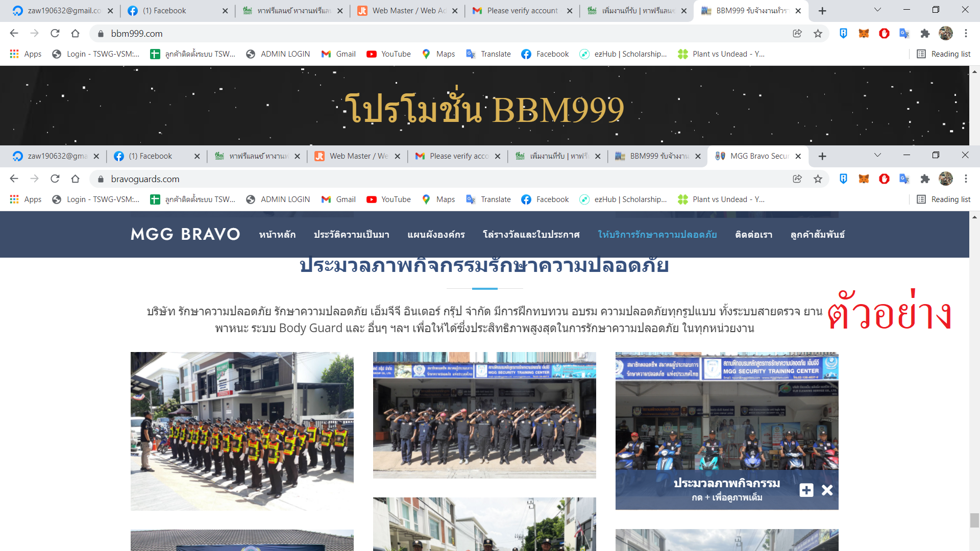This screenshot has height=551, width=980.
Task: Open YouTube bookmark in bravoguards window
Action: coord(388,199)
